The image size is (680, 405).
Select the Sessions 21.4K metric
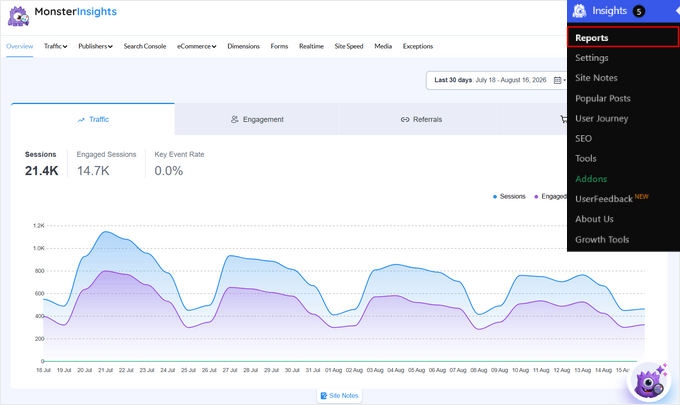tap(41, 164)
